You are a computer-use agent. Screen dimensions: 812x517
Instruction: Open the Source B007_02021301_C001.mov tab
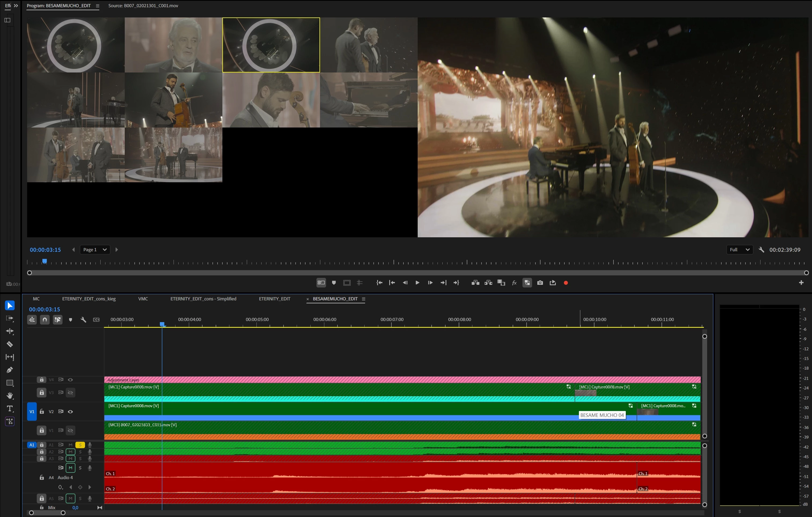click(143, 6)
